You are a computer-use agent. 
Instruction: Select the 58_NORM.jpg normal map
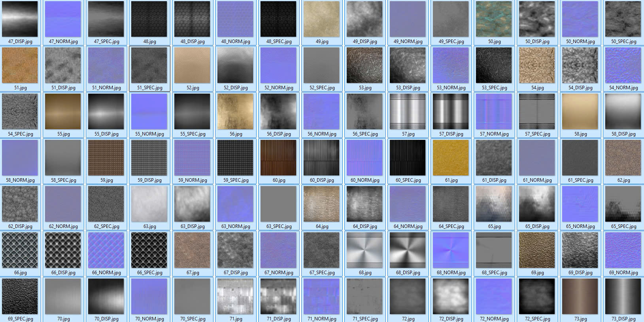(x=20, y=158)
